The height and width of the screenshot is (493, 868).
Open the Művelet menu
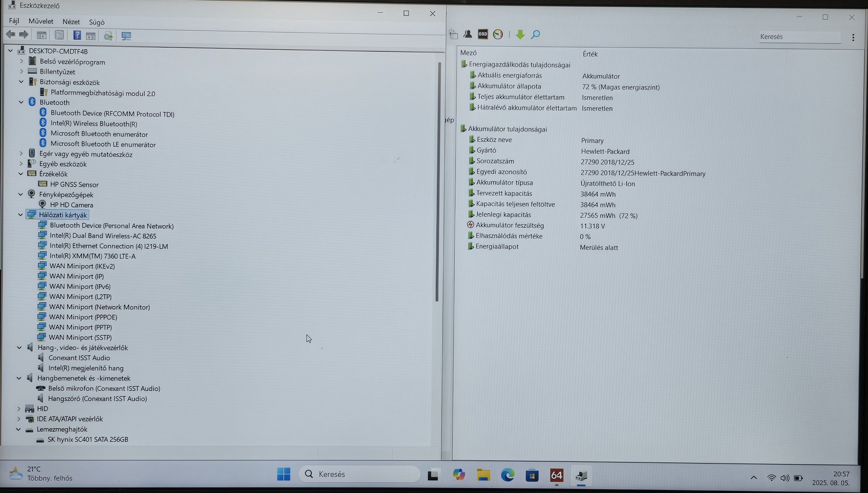pyautogui.click(x=41, y=21)
